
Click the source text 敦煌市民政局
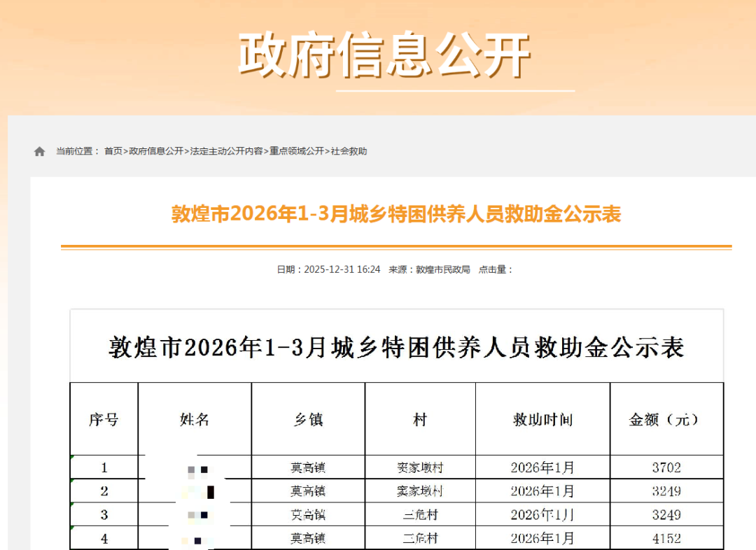point(442,269)
